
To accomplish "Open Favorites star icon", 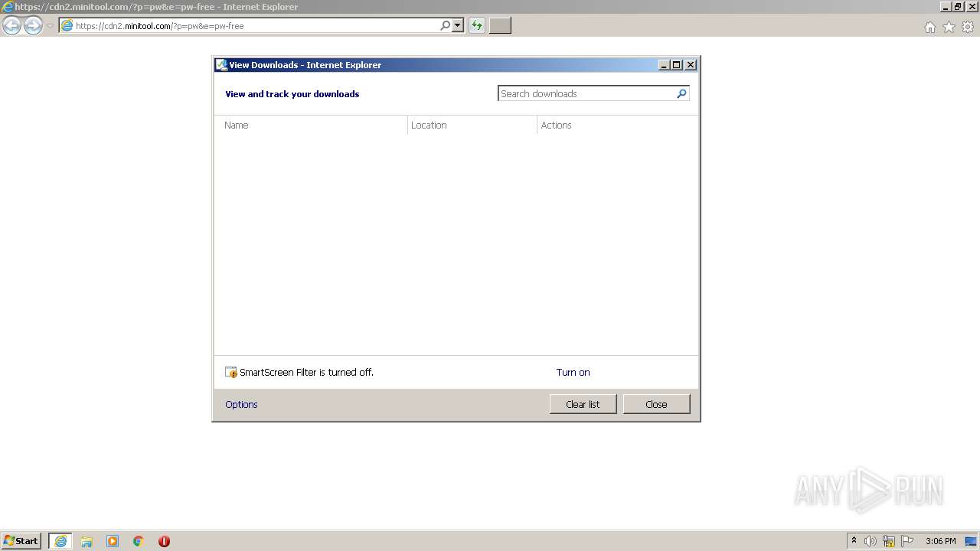I will [x=949, y=27].
